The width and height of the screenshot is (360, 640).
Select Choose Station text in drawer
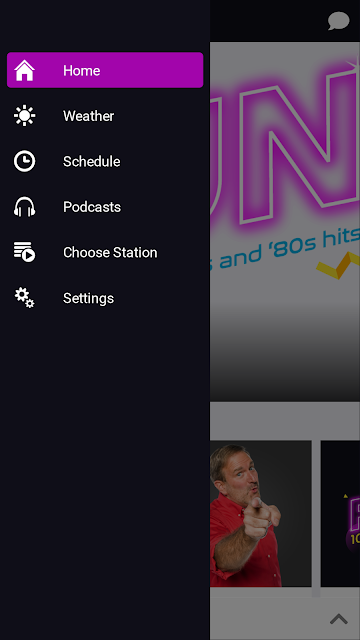tap(110, 253)
